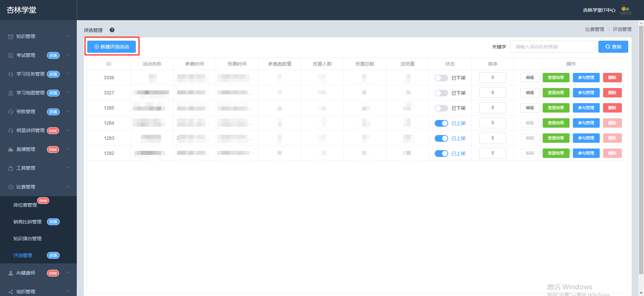The height and width of the screenshot is (296, 644).
Task: Open the 知识擂台管理 submenu item
Action: click(28, 239)
